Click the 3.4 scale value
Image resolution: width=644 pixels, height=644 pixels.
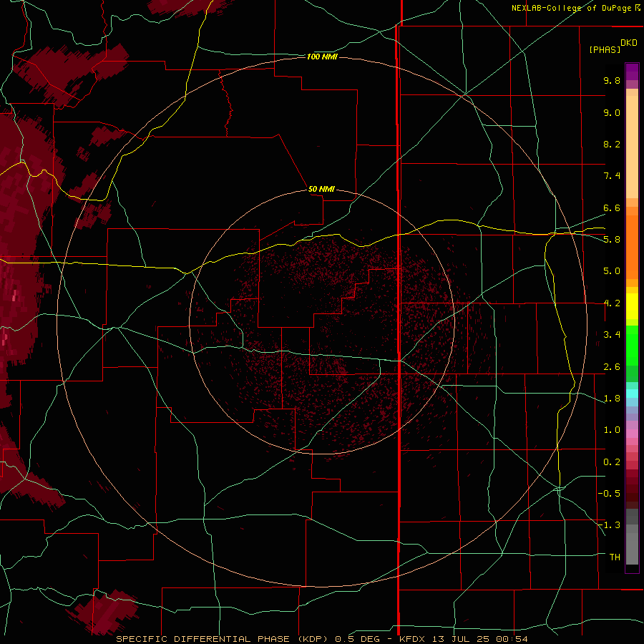[612, 335]
